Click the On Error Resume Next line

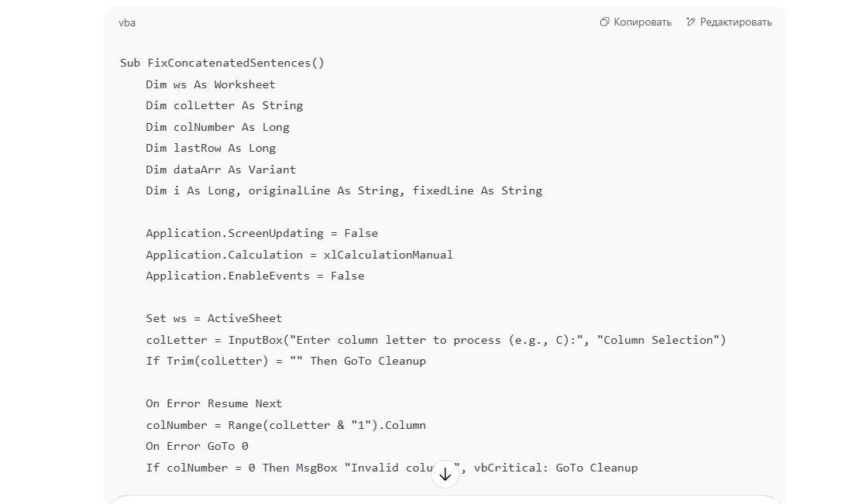[x=214, y=403]
